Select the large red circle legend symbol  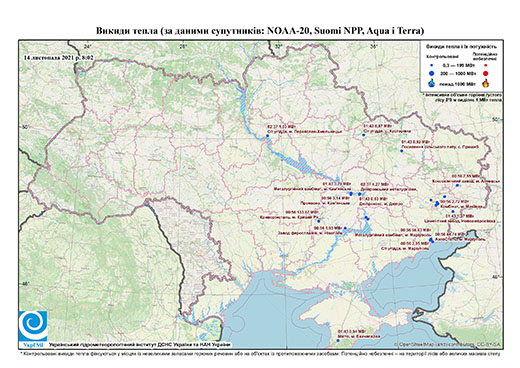(486, 74)
